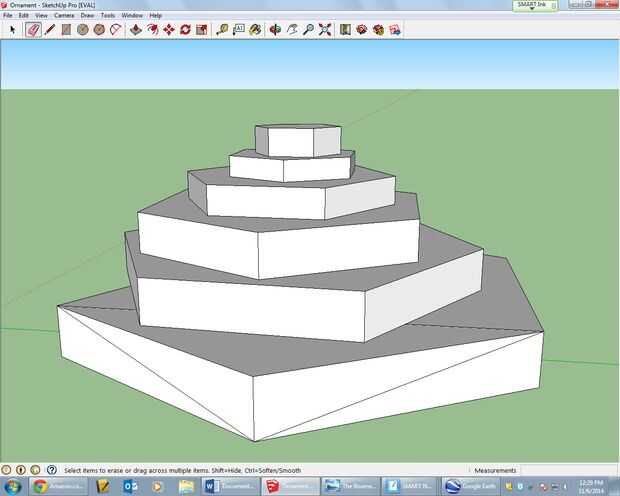Select the Polygon tool
The image size is (620, 496).
point(99,30)
